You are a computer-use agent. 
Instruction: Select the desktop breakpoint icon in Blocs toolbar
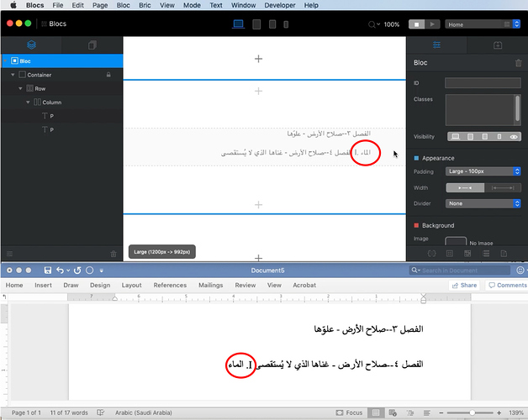pyautogui.click(x=238, y=24)
